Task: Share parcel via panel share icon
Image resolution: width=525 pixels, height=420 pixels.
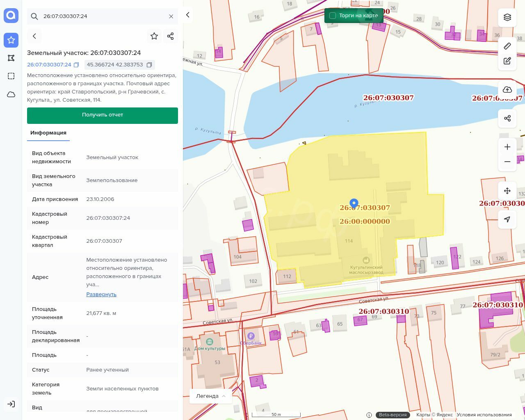Action: [x=171, y=36]
